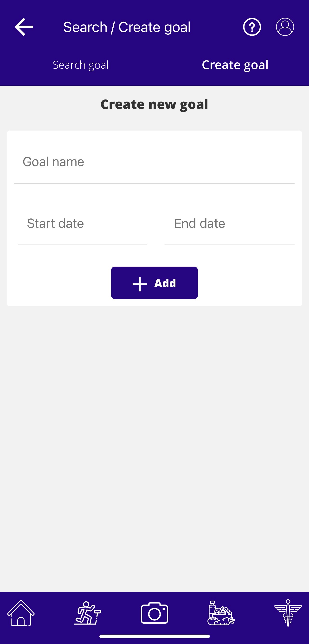Focus the Goal name text field

click(154, 162)
